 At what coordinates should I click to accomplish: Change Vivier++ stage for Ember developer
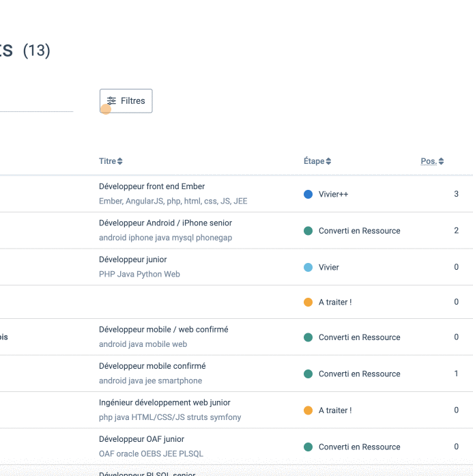tap(333, 195)
